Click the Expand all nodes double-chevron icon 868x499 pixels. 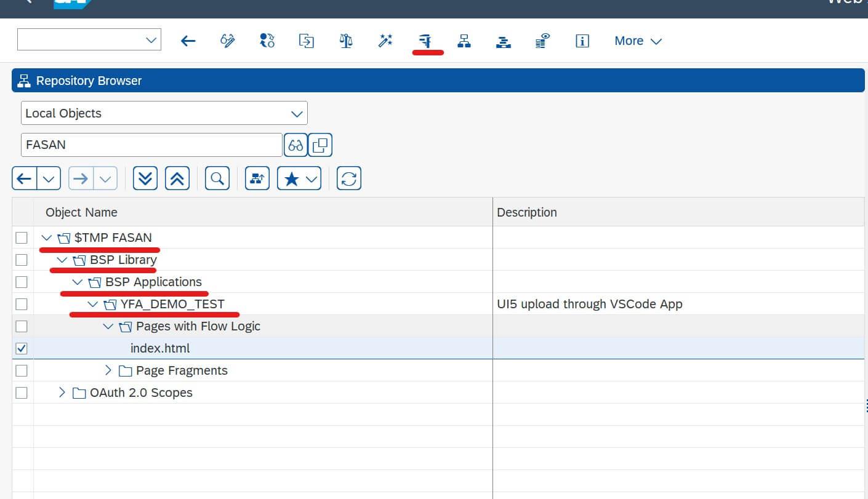pos(145,178)
